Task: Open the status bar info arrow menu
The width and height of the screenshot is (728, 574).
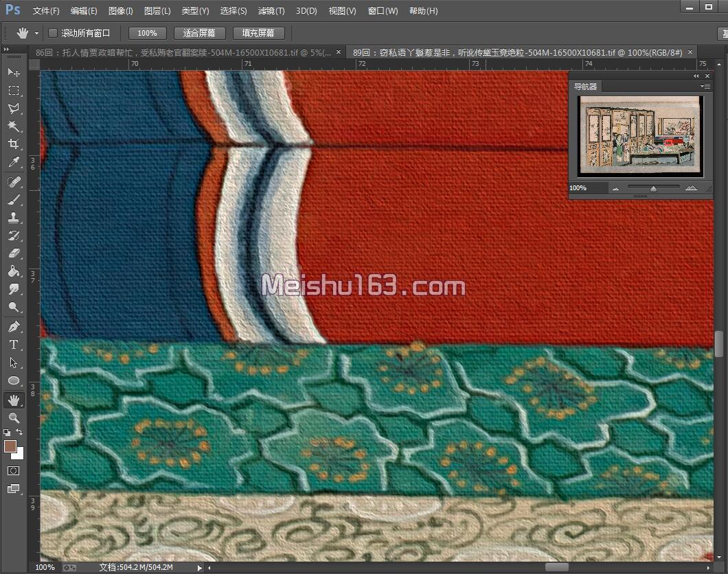Action: [x=199, y=568]
